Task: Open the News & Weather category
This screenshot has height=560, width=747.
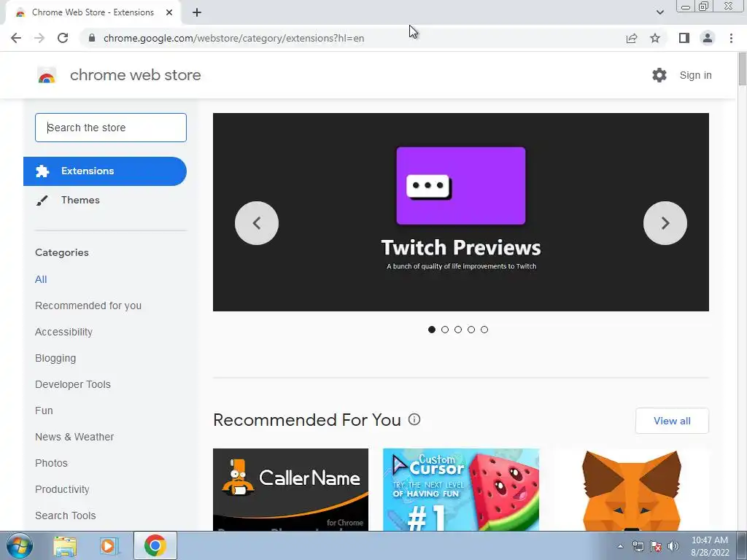Action: coord(74,437)
